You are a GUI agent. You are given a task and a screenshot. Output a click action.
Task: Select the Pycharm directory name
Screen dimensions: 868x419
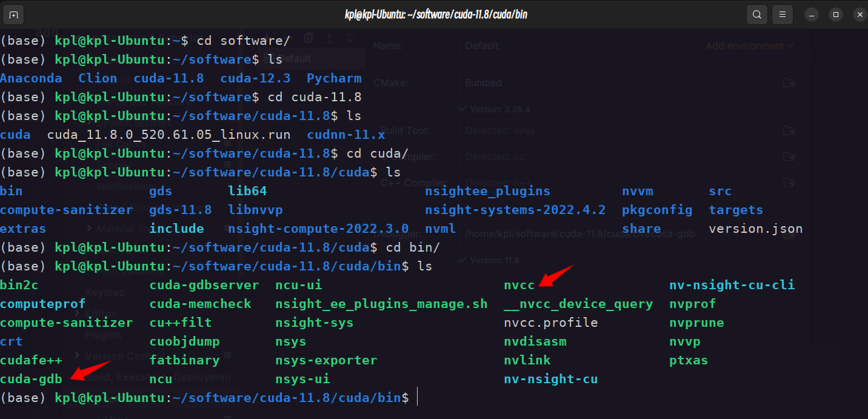(334, 78)
